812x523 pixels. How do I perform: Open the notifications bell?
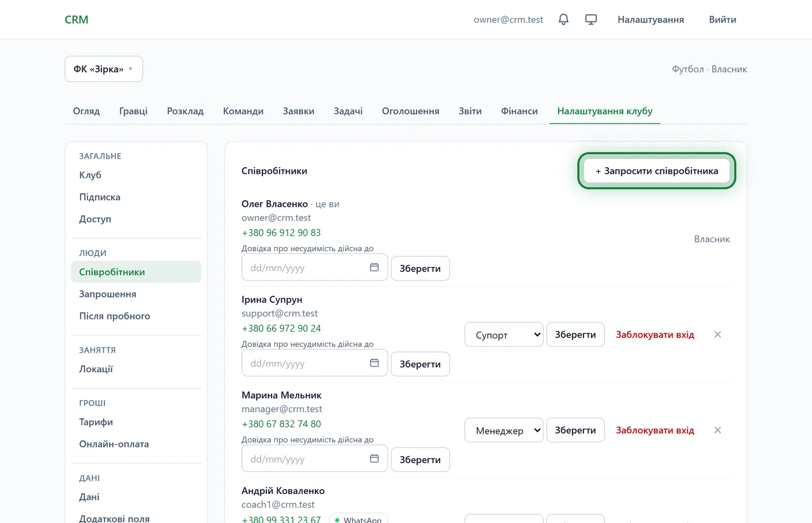pos(563,20)
